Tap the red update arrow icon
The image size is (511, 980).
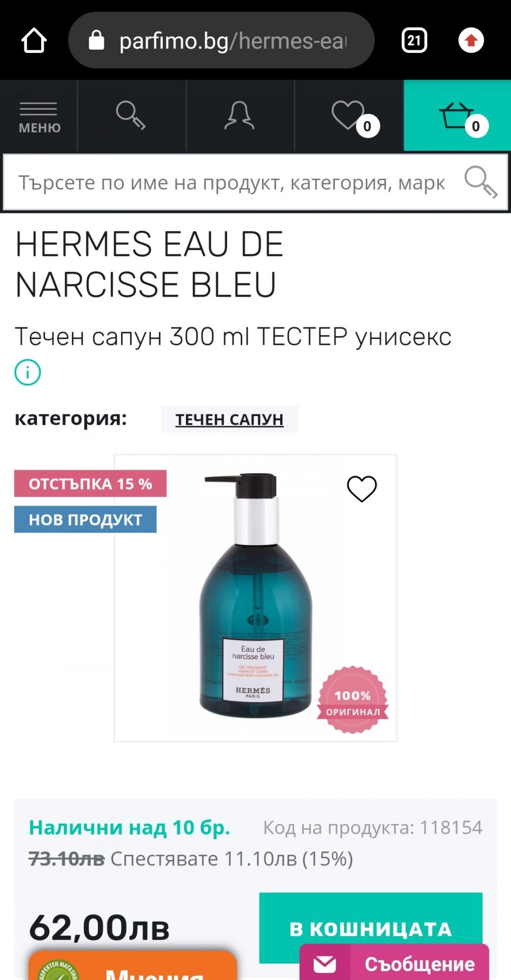(471, 41)
